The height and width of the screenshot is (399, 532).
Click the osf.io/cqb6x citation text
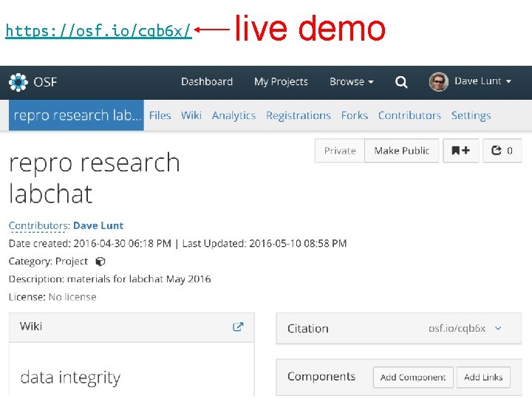pos(457,328)
